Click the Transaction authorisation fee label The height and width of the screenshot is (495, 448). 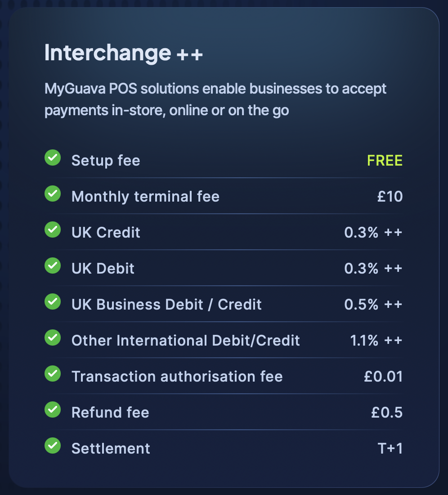(x=177, y=376)
